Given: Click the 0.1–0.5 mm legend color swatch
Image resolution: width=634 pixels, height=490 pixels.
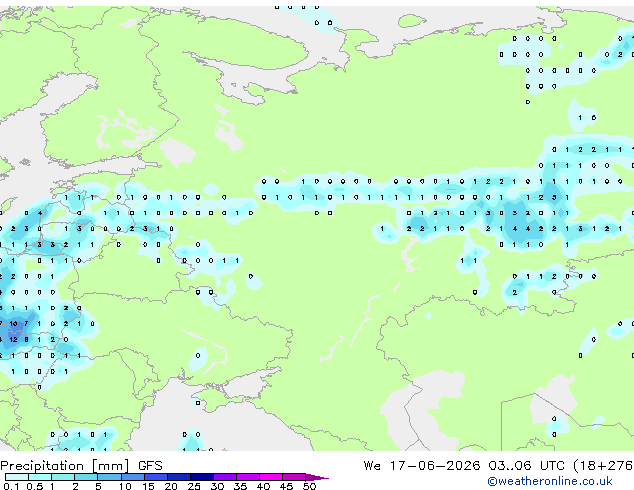Looking at the screenshot, I should point(17,477).
